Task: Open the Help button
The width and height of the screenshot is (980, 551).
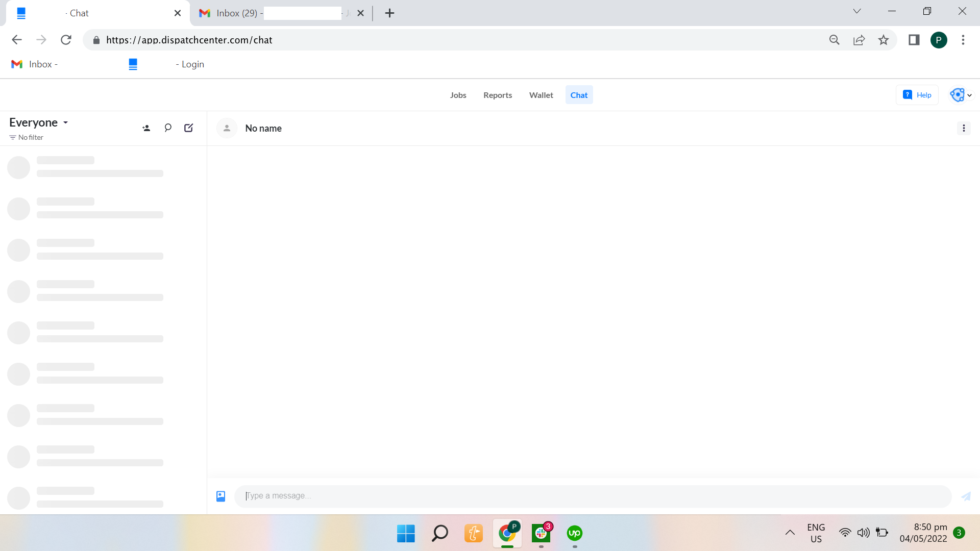Action: coord(917,95)
